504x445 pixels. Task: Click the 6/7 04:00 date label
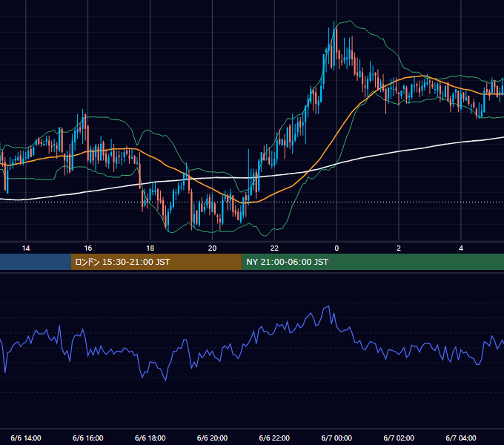461,438
